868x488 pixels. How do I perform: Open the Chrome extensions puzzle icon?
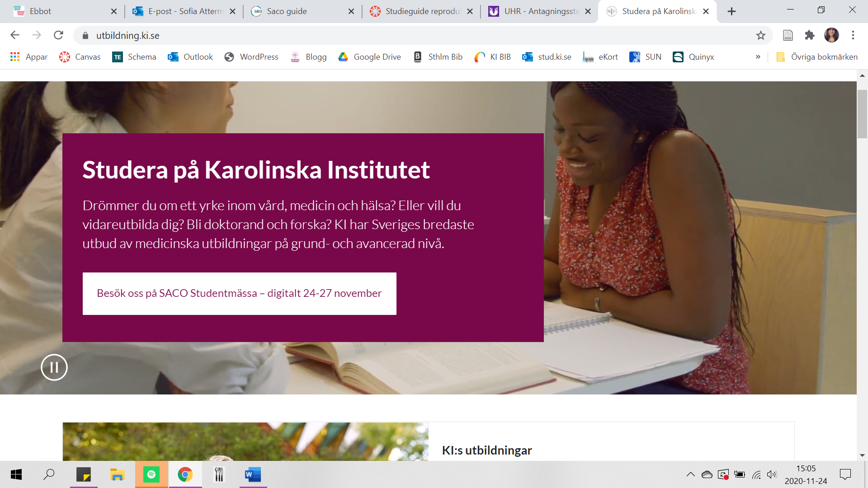point(810,35)
